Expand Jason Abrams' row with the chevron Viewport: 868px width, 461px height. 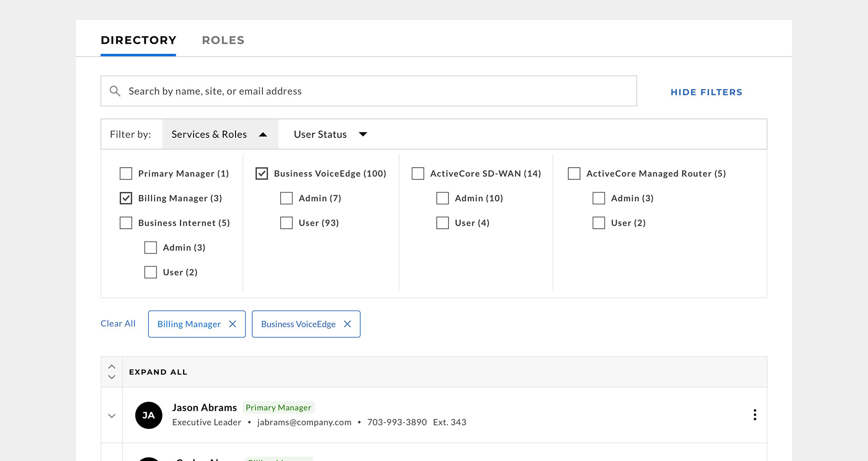[x=112, y=416]
